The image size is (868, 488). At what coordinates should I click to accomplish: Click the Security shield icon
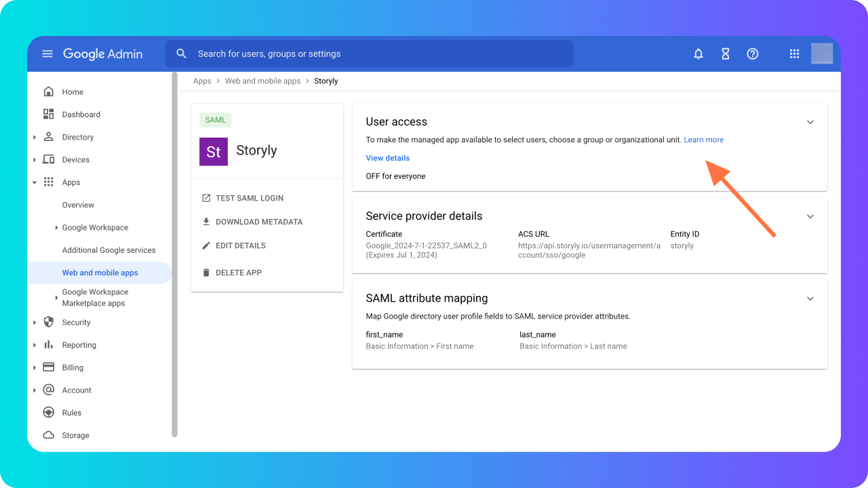[x=48, y=322]
